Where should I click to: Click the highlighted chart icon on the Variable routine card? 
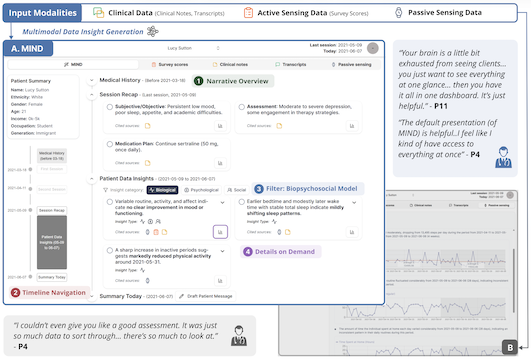(220, 232)
